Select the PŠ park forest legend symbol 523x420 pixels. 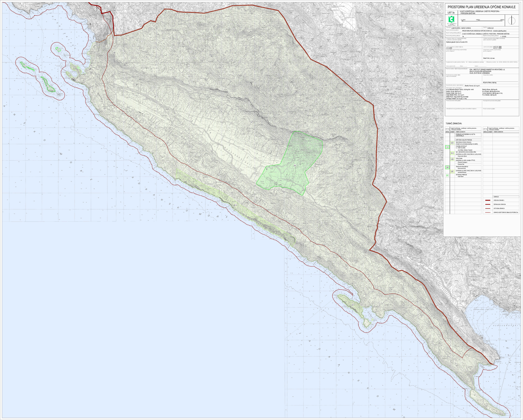(452, 159)
